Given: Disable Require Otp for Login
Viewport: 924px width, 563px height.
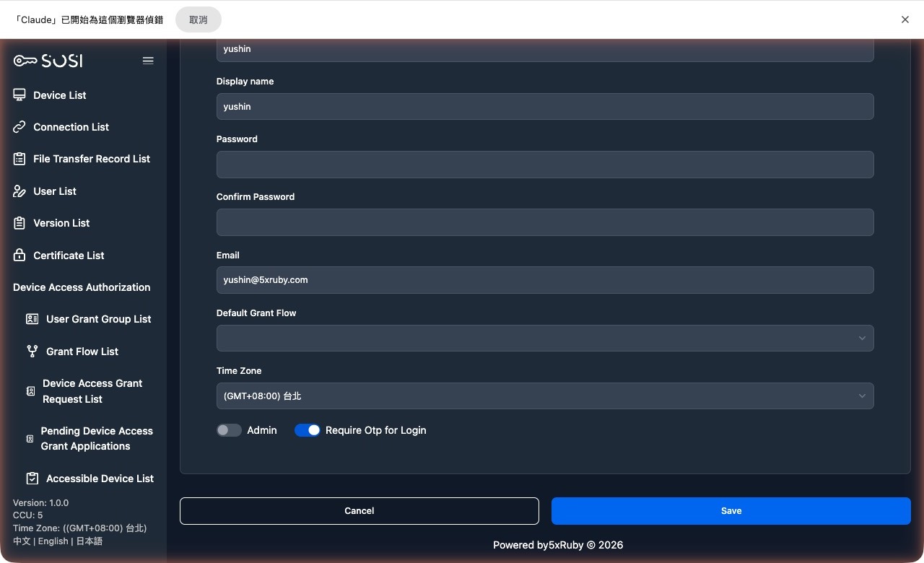Looking at the screenshot, I should (308, 429).
